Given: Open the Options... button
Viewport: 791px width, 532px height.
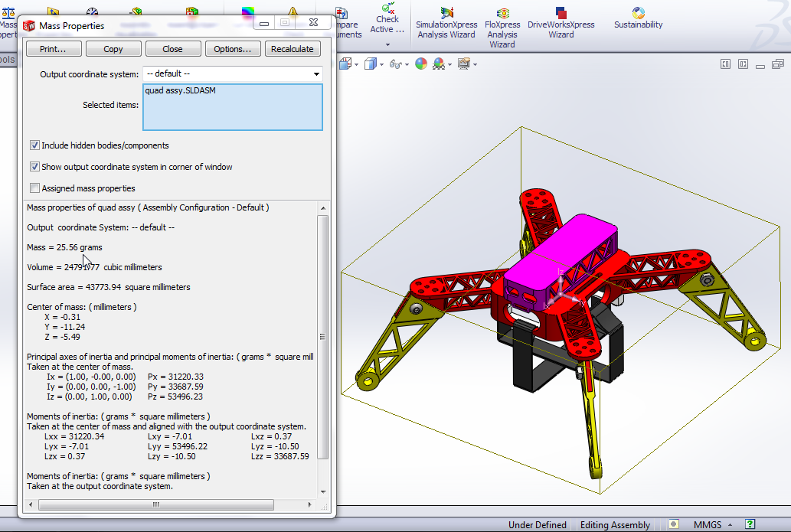Looking at the screenshot, I should [x=233, y=49].
